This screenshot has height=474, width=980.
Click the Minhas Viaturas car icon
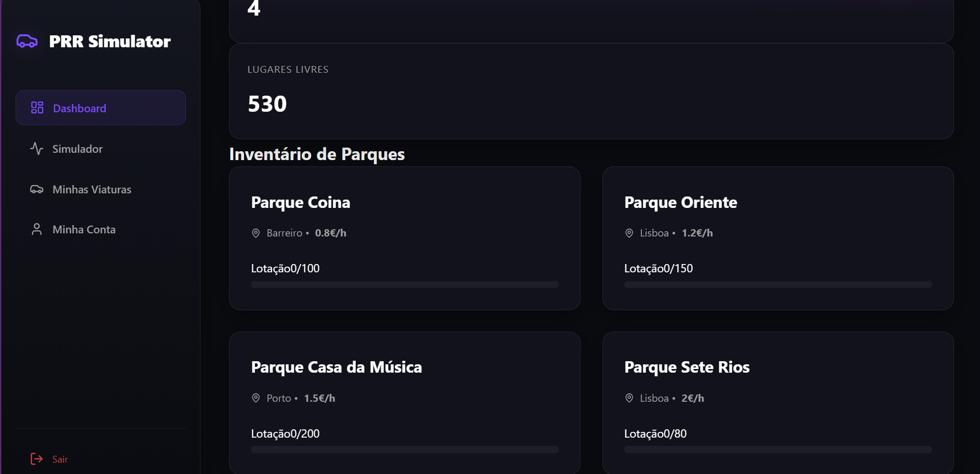click(36, 189)
